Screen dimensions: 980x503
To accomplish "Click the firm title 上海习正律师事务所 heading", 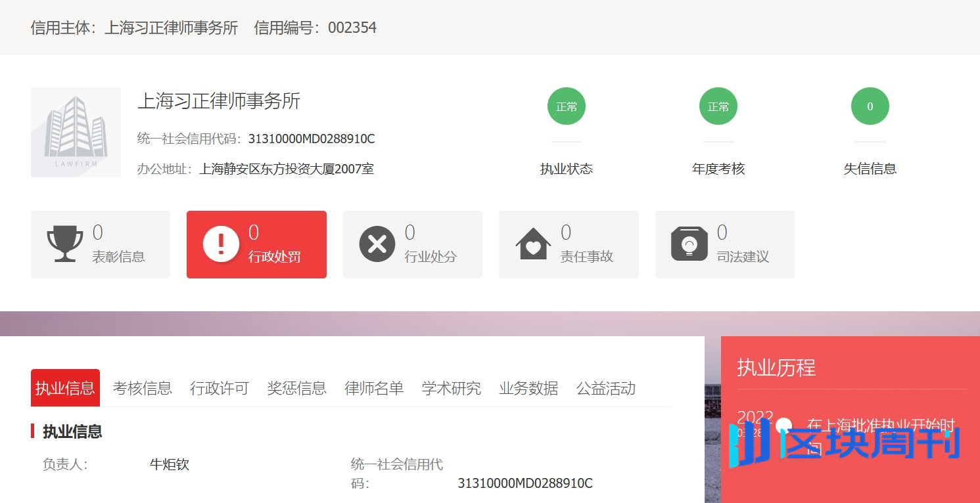I will pos(219,101).
